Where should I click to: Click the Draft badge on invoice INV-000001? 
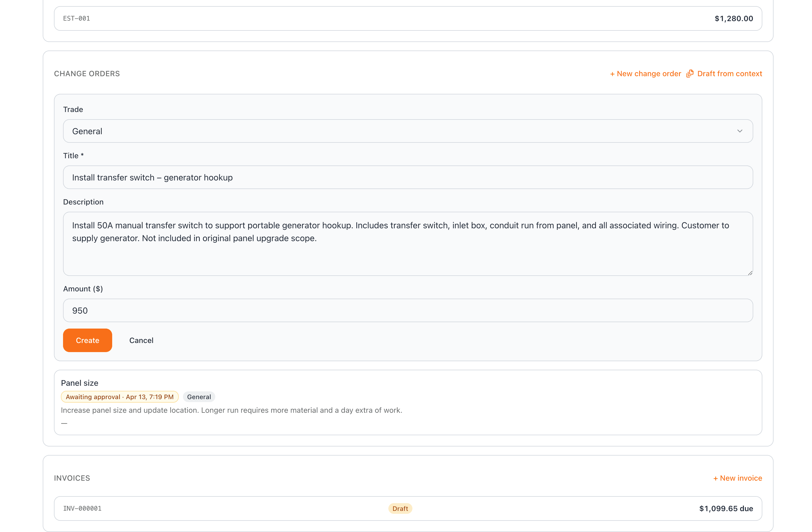coord(400,508)
